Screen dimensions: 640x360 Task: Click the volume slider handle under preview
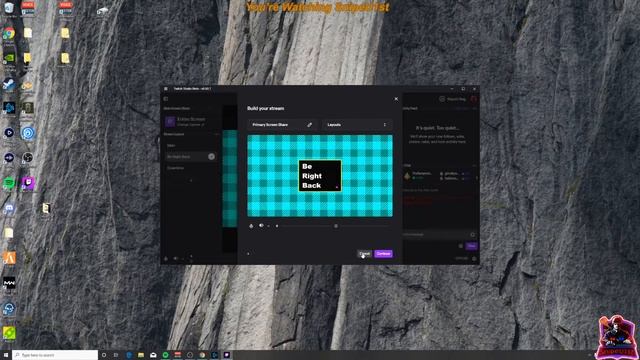(x=336, y=226)
